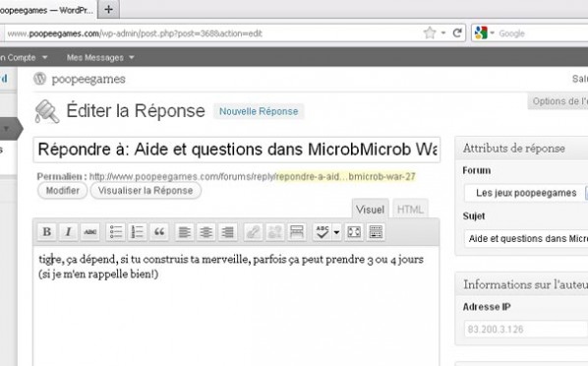The height and width of the screenshot is (366, 588).
Task: Click the Visualiser la Réponse button
Action: pyautogui.click(x=146, y=190)
